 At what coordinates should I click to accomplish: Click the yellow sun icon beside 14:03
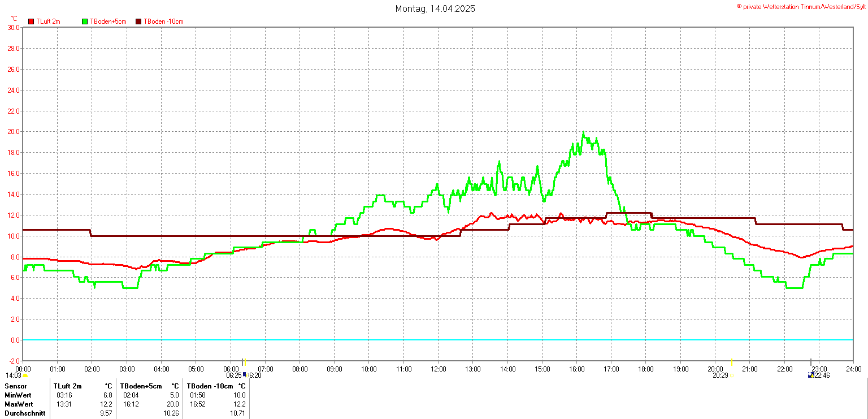[25, 375]
